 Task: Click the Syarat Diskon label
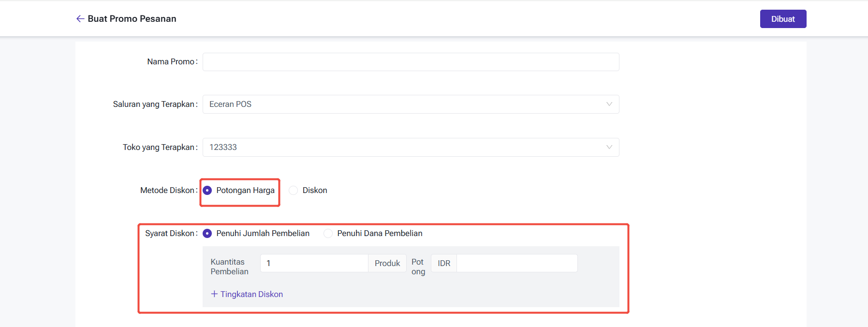(x=170, y=234)
